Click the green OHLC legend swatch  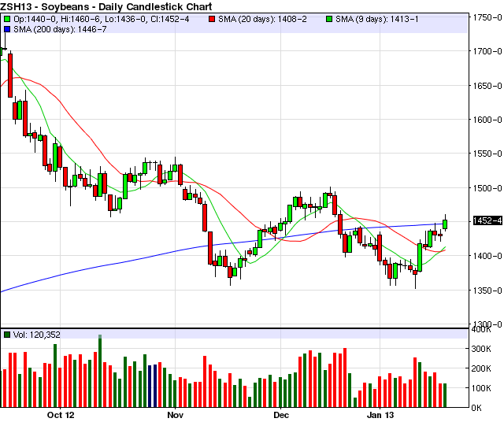[x=7, y=19]
